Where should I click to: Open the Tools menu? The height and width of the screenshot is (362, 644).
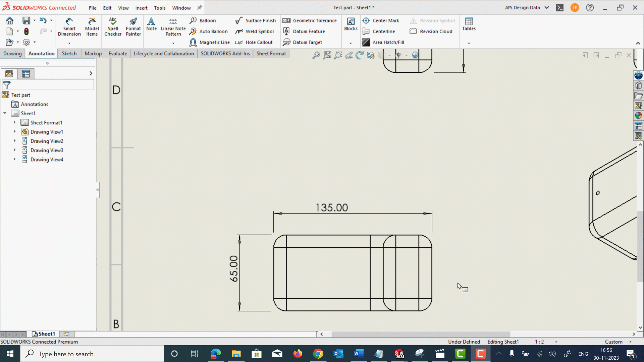click(160, 8)
